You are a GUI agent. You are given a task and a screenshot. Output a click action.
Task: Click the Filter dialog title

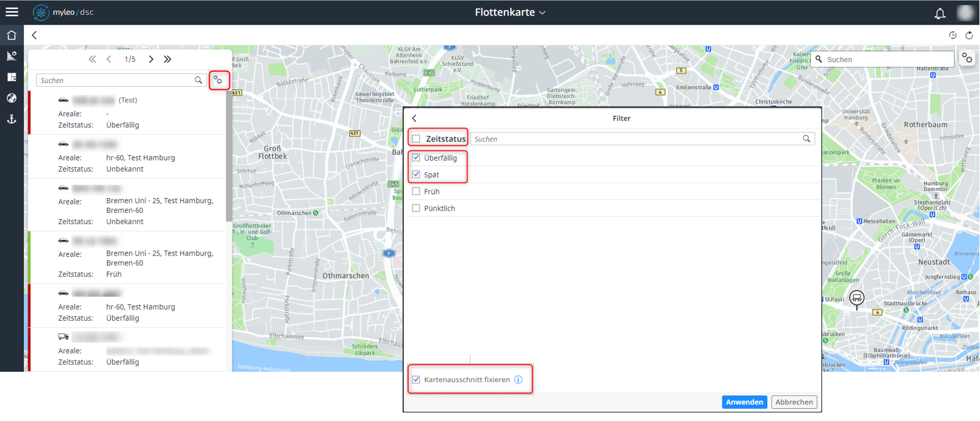pyautogui.click(x=622, y=118)
